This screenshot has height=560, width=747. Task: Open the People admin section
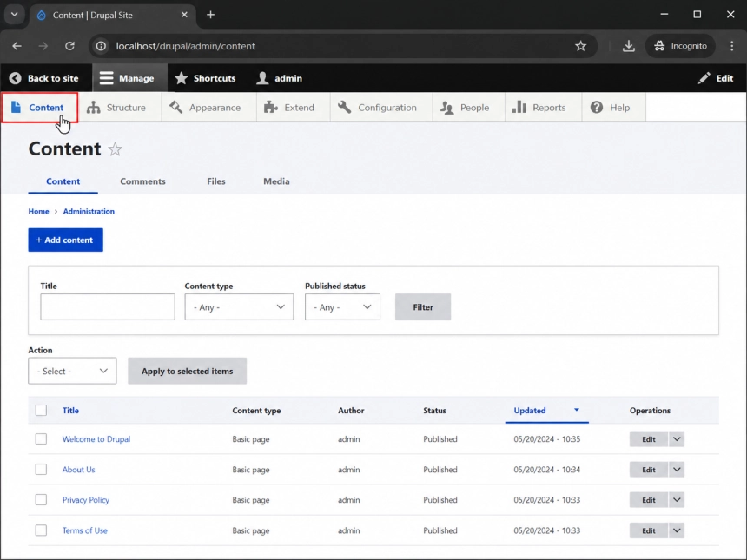465,108
